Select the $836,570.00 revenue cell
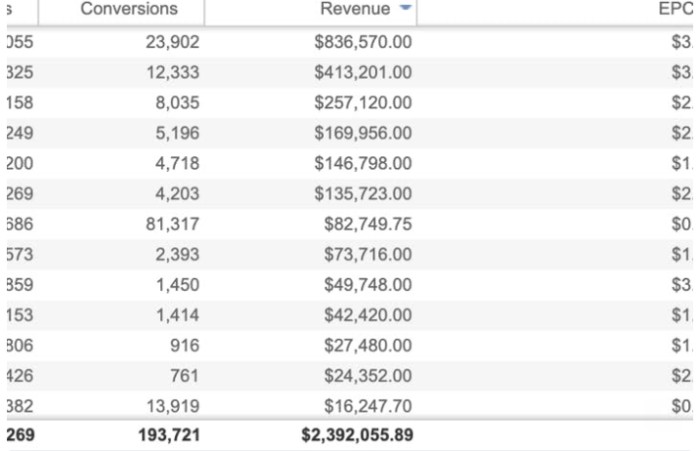Image resolution: width=700 pixels, height=451 pixels. coord(363,42)
